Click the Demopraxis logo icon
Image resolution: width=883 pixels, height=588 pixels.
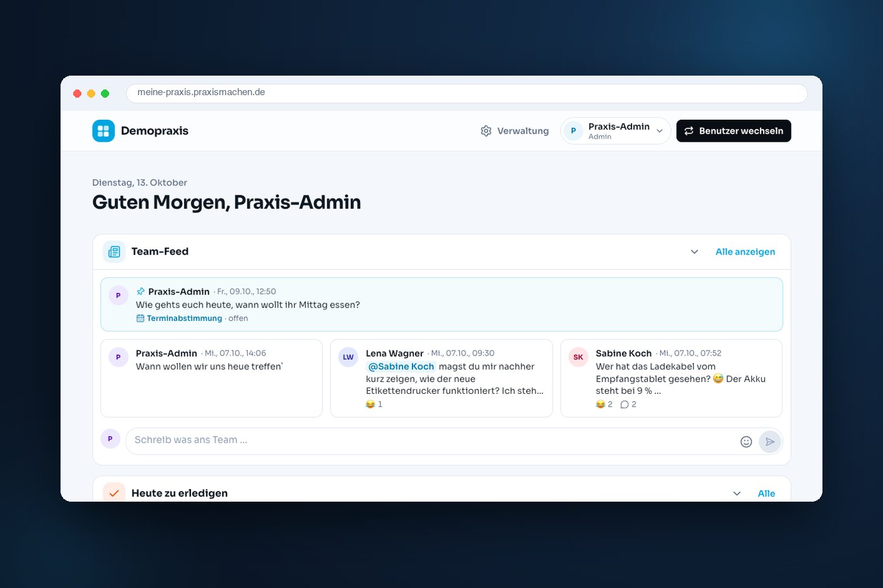coord(103,131)
